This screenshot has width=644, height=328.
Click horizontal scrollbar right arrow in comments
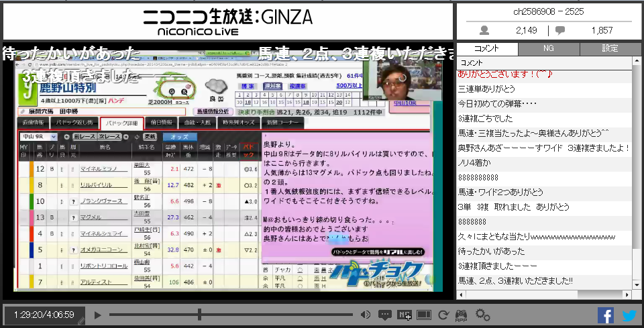pos(627,294)
